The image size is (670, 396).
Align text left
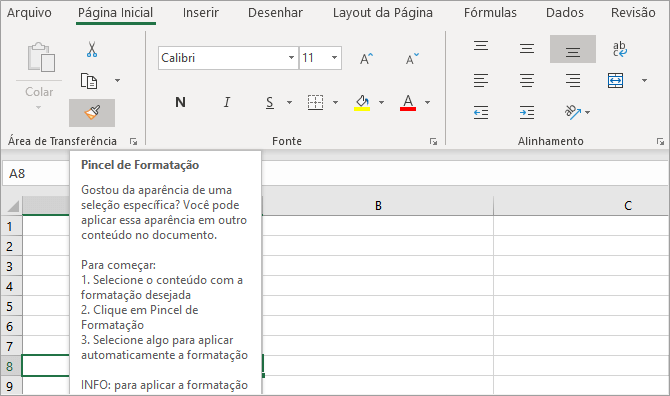click(x=481, y=80)
